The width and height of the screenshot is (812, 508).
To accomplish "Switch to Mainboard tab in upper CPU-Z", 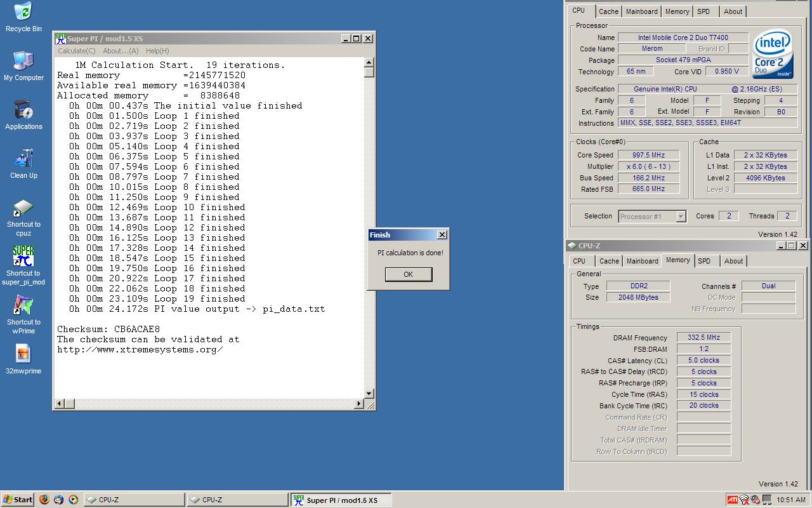I will (x=642, y=11).
